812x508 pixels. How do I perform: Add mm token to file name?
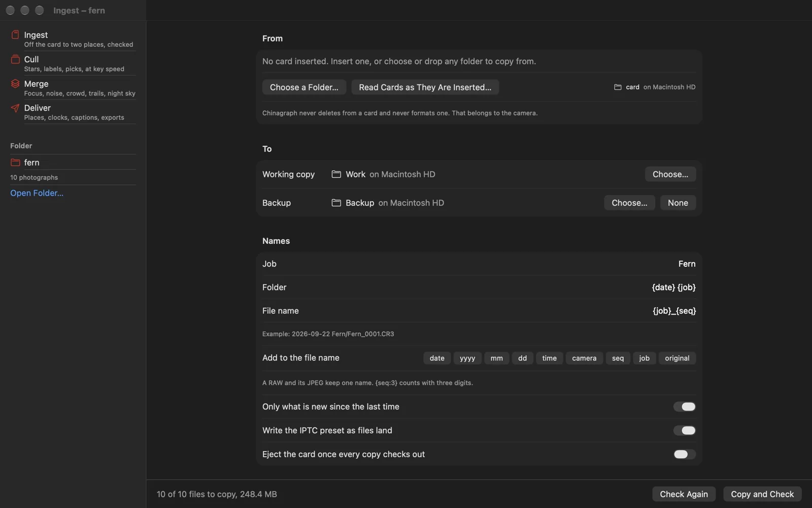click(x=496, y=358)
